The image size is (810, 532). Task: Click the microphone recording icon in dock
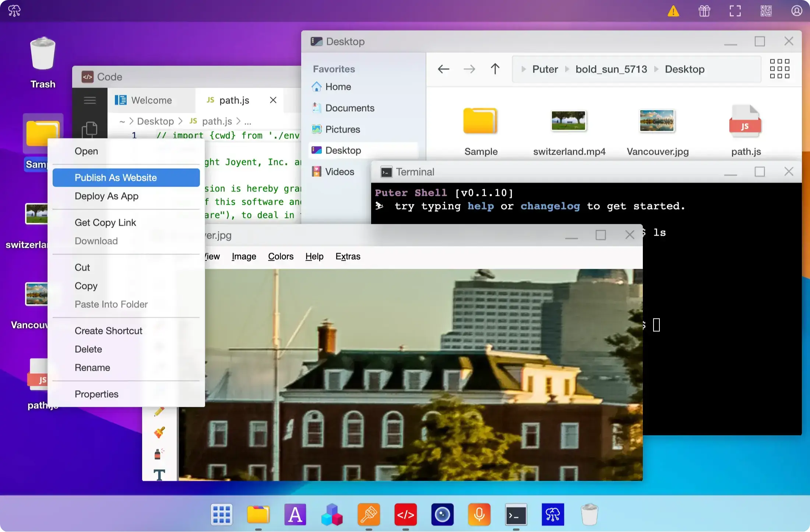[x=479, y=514]
